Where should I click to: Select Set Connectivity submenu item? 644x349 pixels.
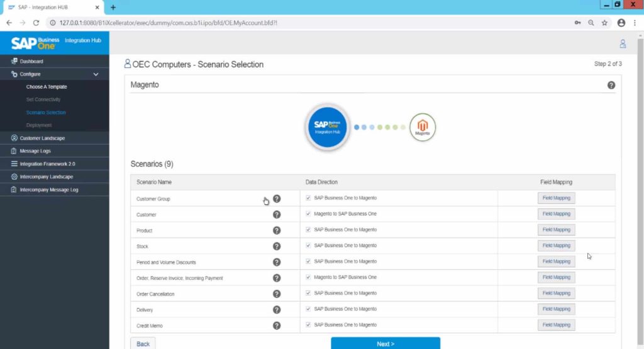point(43,99)
